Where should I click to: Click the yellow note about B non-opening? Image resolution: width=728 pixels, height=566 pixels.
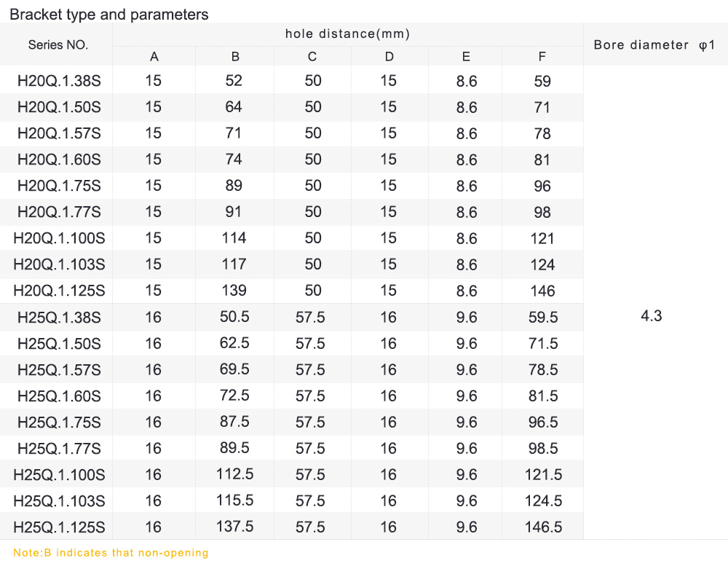pyautogui.click(x=111, y=553)
